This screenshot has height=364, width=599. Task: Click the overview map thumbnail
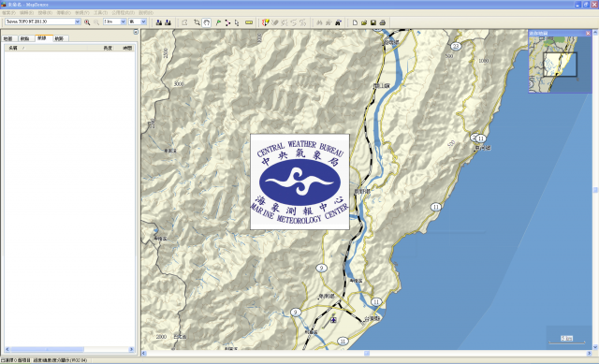click(x=560, y=65)
